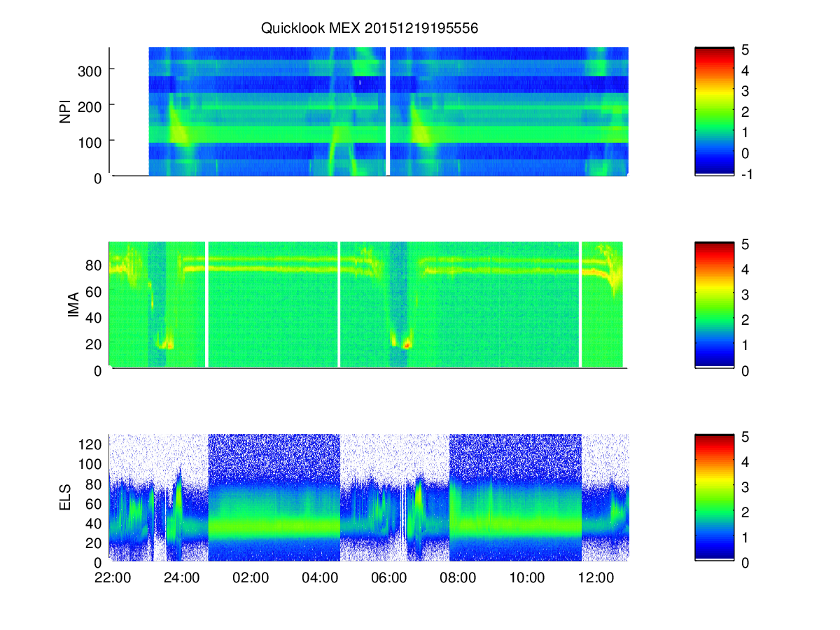Click the -1 value on NPI colorbar

tap(746, 174)
